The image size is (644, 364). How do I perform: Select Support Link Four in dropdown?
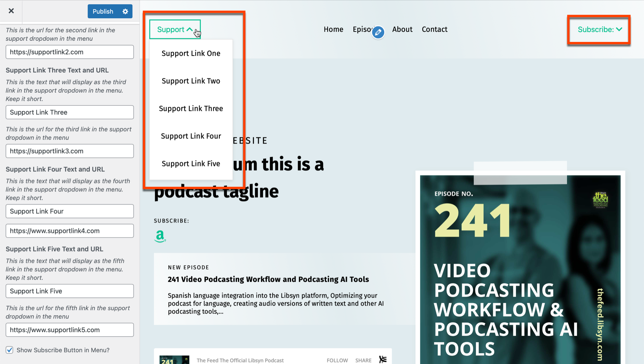point(191,136)
